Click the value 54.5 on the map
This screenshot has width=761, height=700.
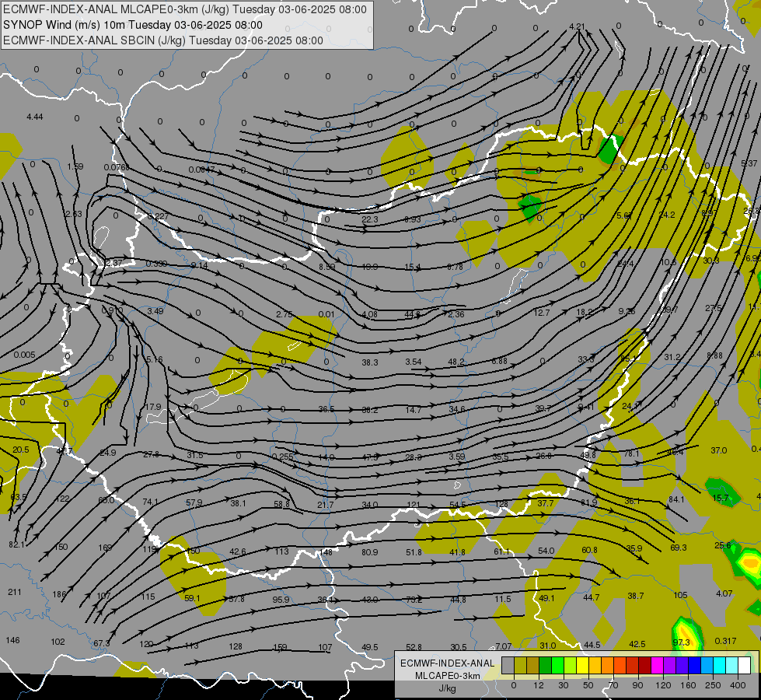[458, 506]
